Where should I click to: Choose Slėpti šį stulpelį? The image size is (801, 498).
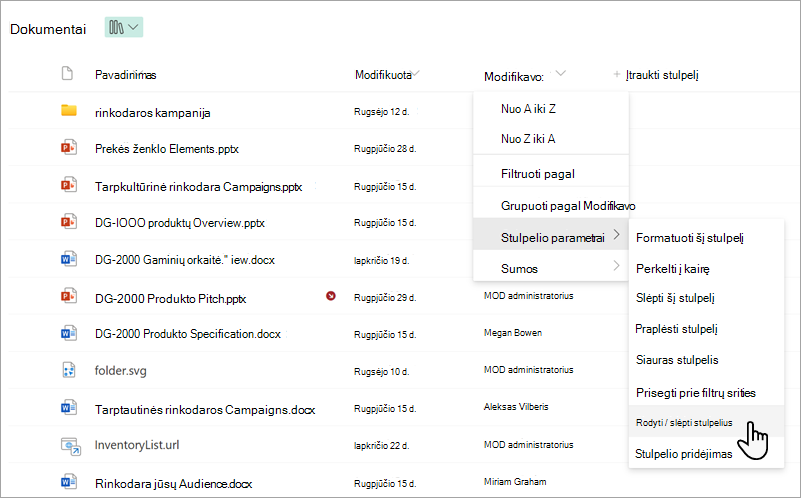coord(706,298)
